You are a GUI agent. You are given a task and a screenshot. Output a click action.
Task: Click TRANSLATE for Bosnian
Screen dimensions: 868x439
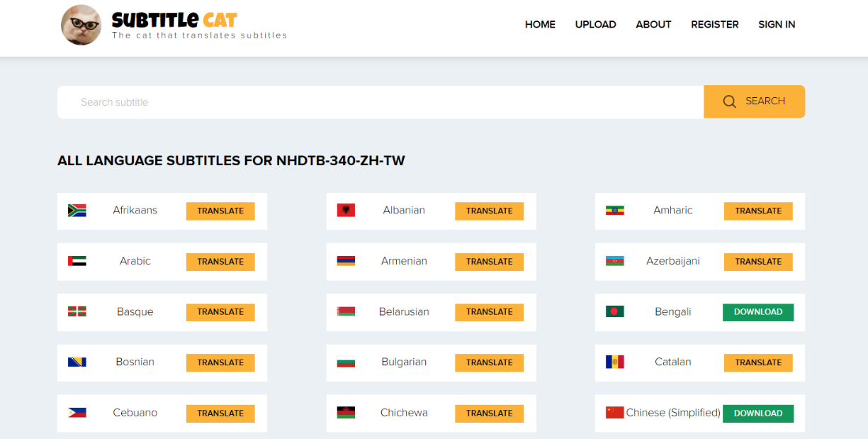[220, 362]
